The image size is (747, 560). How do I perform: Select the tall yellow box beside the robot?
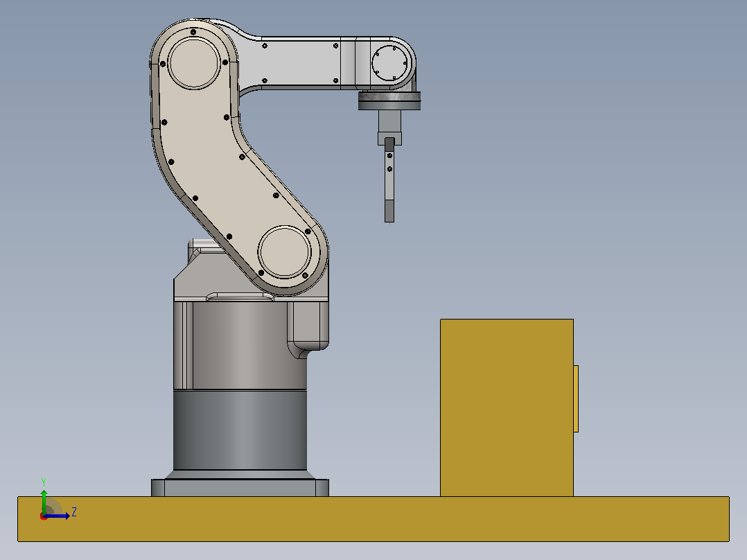(507, 408)
